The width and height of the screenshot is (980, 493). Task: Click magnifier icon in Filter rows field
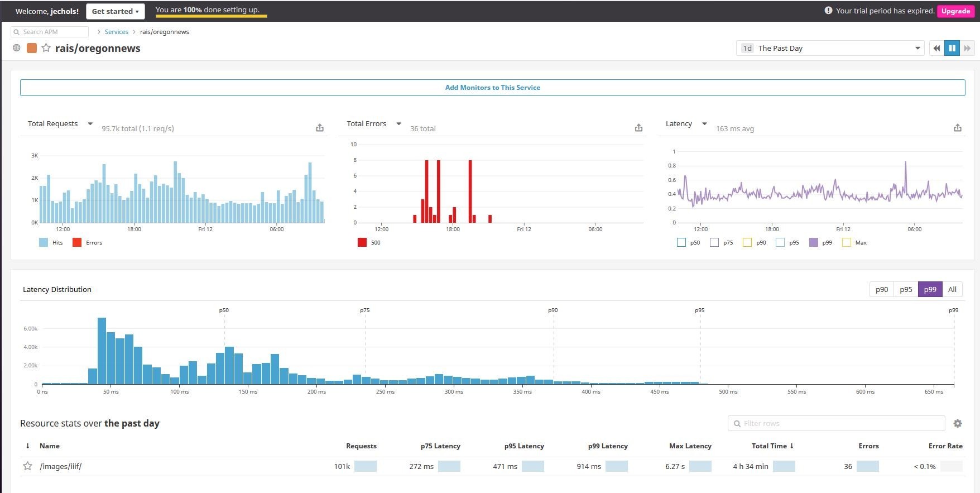tap(737, 423)
